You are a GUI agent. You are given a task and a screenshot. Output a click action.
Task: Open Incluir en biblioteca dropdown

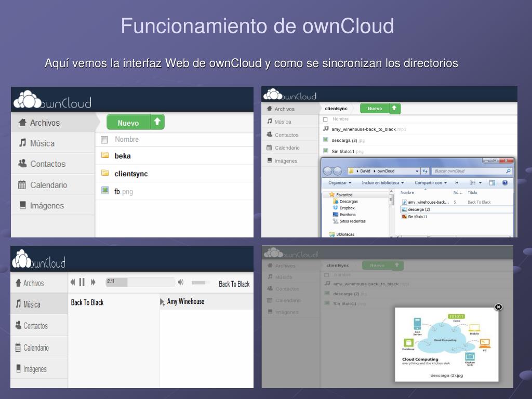(x=383, y=183)
